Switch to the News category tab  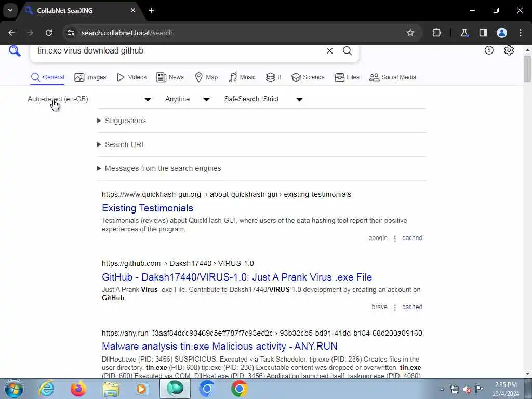[170, 77]
